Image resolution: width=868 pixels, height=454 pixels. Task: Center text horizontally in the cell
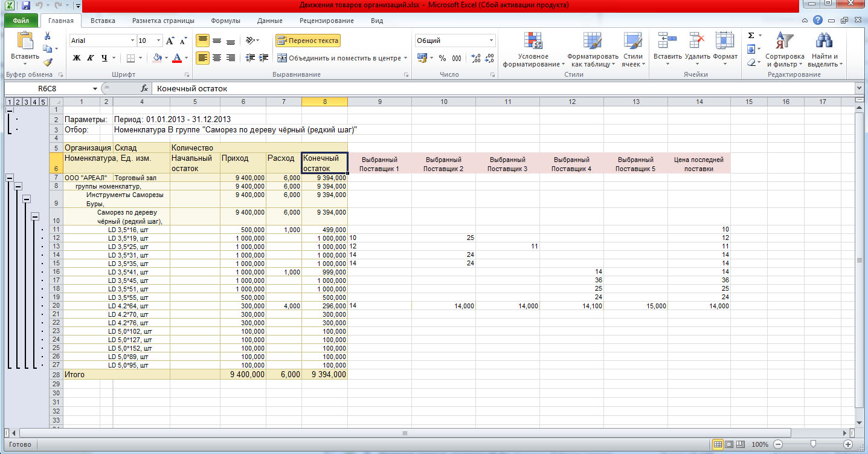[216, 58]
